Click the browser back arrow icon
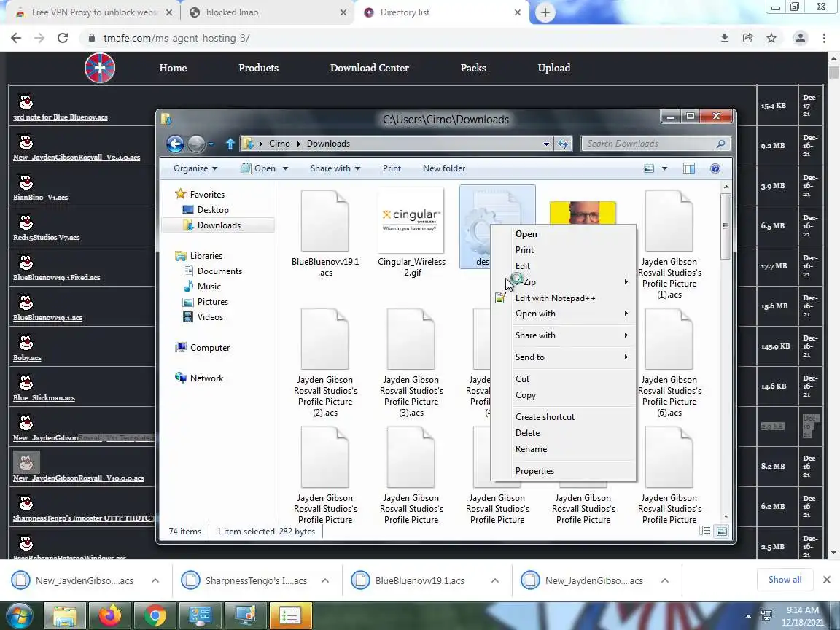This screenshot has height=630, width=840. (16, 38)
